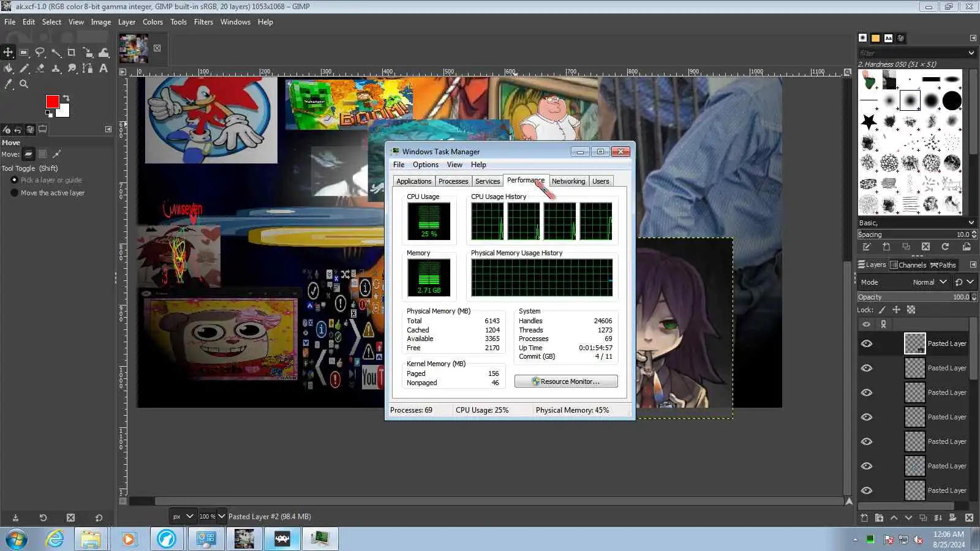Select the Rectangle Select tool

click(x=24, y=53)
